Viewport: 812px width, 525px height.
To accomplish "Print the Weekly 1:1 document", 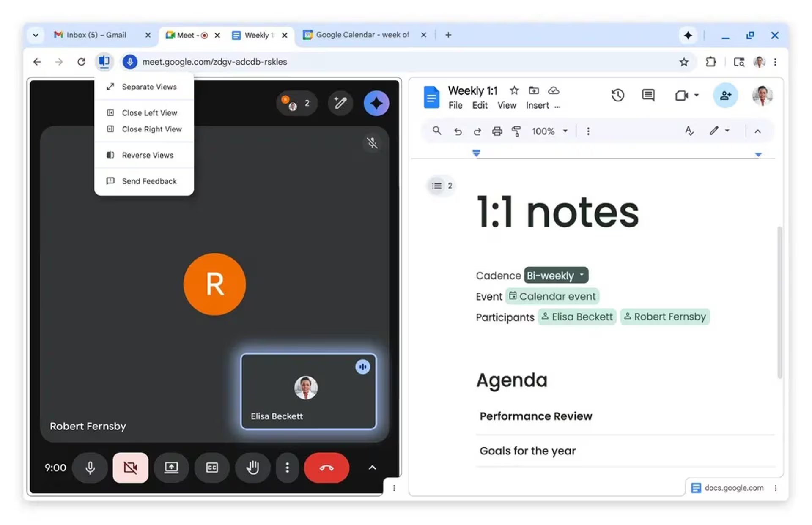I will [x=497, y=131].
